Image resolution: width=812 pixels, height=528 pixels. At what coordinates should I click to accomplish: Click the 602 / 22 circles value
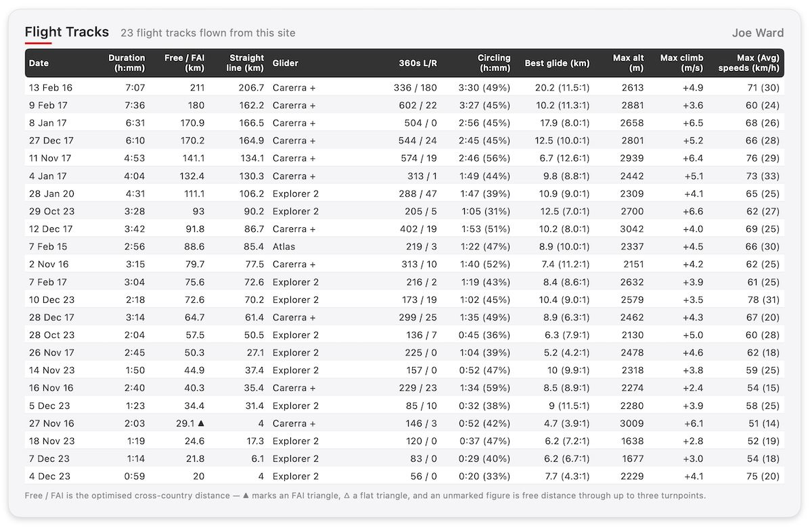pos(418,105)
